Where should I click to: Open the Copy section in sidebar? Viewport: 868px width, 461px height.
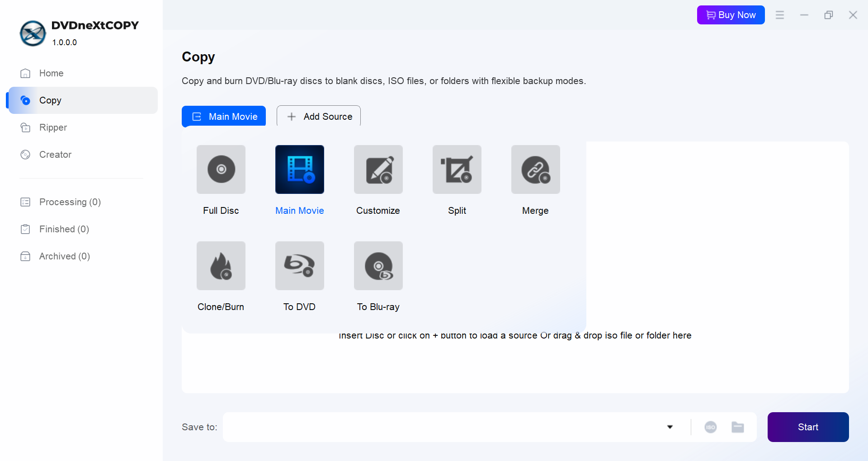[x=83, y=100]
